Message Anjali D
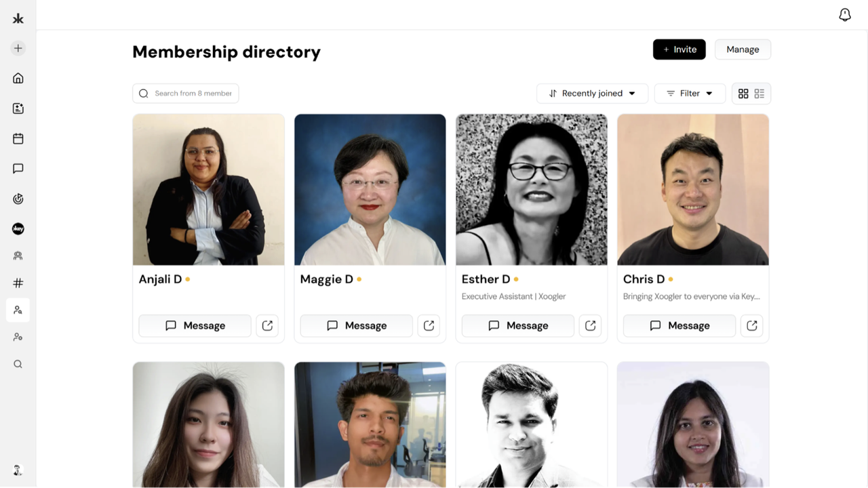This screenshot has height=488, width=868. tap(195, 325)
